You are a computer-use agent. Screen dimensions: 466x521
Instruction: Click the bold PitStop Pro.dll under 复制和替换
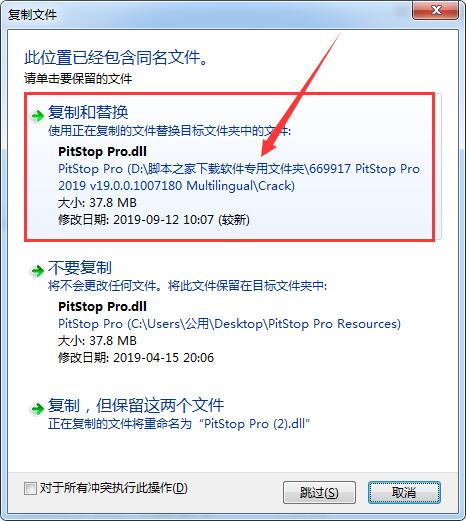[102, 152]
